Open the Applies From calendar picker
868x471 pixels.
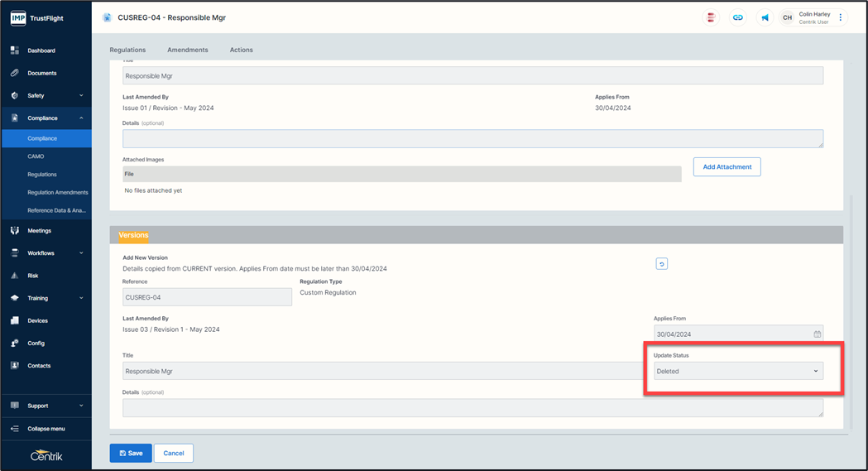(x=817, y=334)
